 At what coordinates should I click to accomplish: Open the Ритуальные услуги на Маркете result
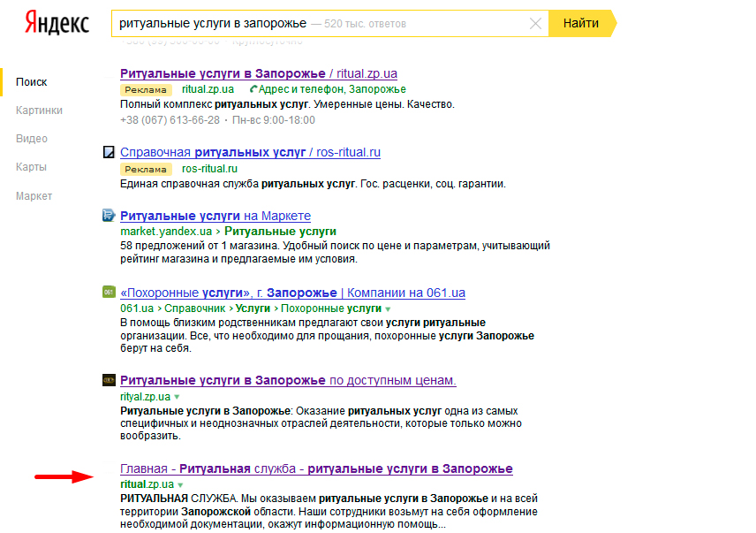click(x=215, y=216)
